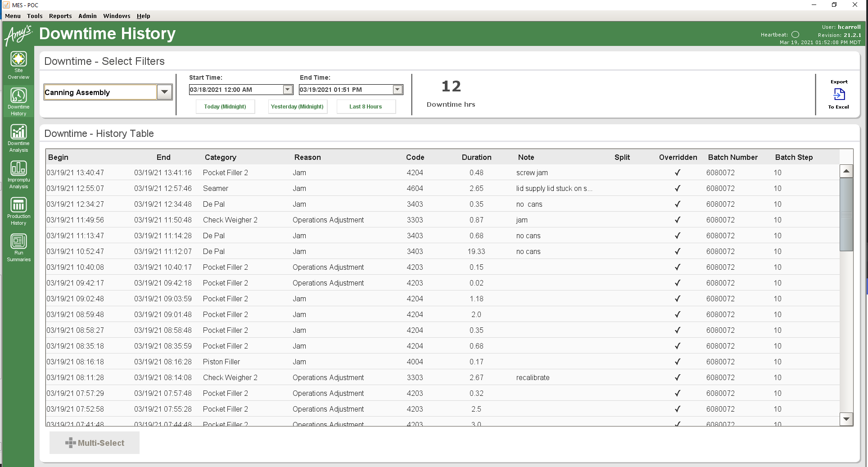868x467 pixels.
Task: Open the Start Time date picker arrow
Action: tap(288, 90)
